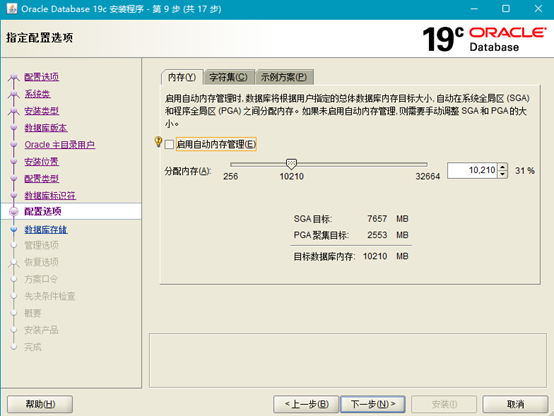
Task: Open the 安装类型 step link
Action: 42,111
